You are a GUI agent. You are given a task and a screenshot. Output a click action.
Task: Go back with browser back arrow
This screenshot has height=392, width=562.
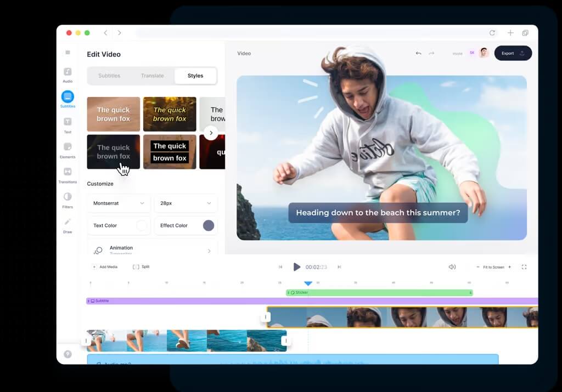tap(105, 32)
